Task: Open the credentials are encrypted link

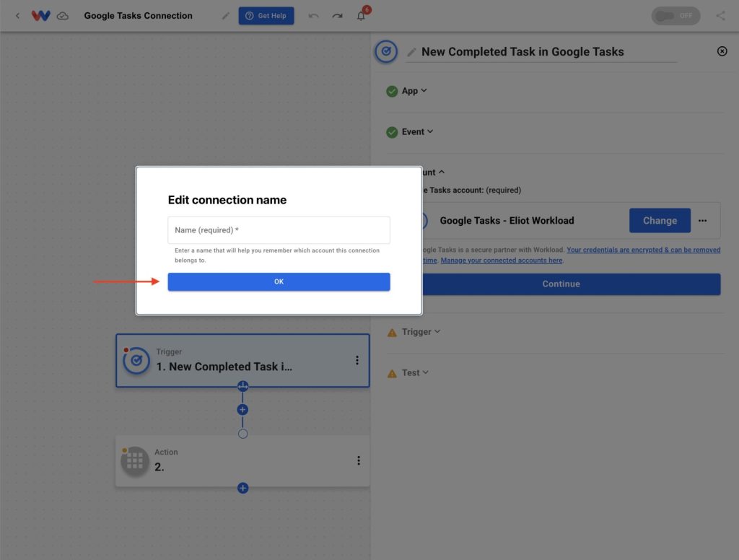Action: (643, 250)
